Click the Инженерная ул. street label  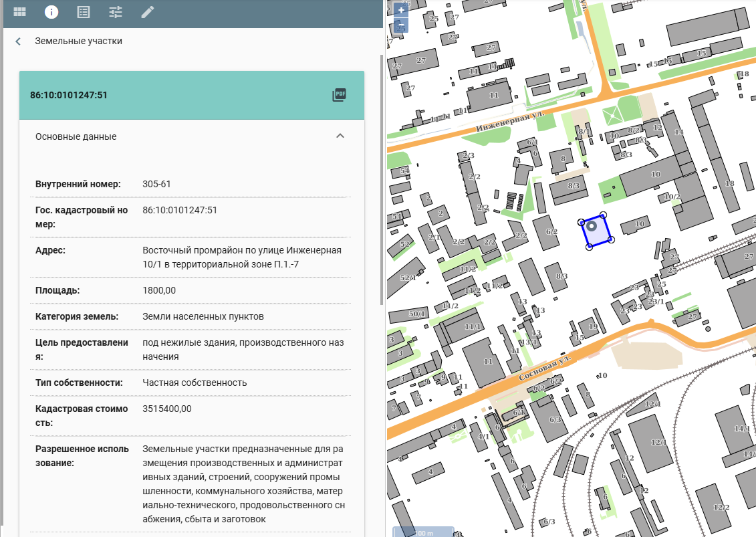point(510,122)
